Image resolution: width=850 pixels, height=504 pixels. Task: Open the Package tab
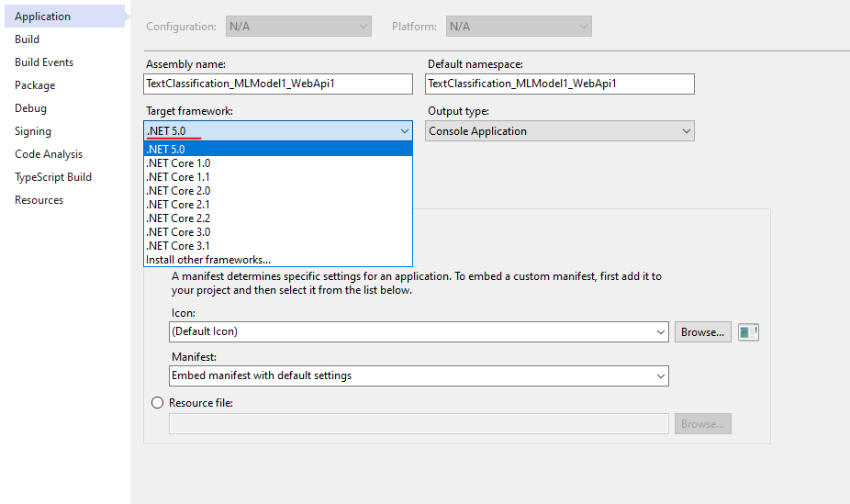(65, 85)
